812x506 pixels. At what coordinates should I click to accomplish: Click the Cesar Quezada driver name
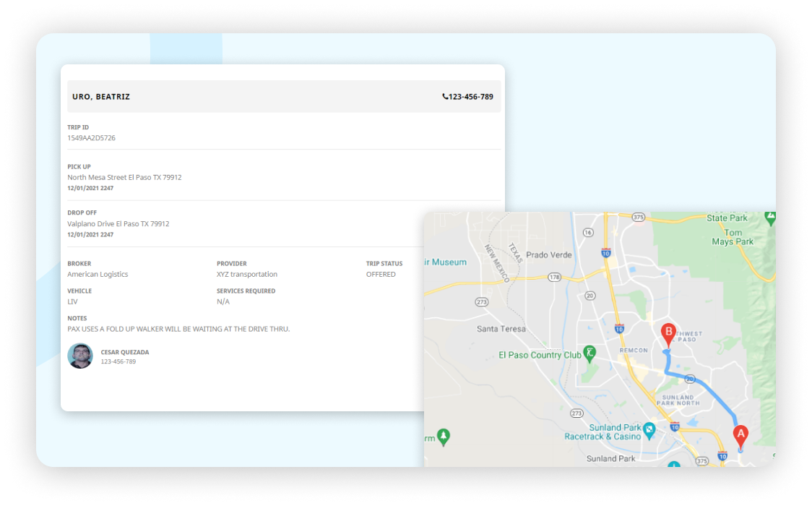coord(125,352)
